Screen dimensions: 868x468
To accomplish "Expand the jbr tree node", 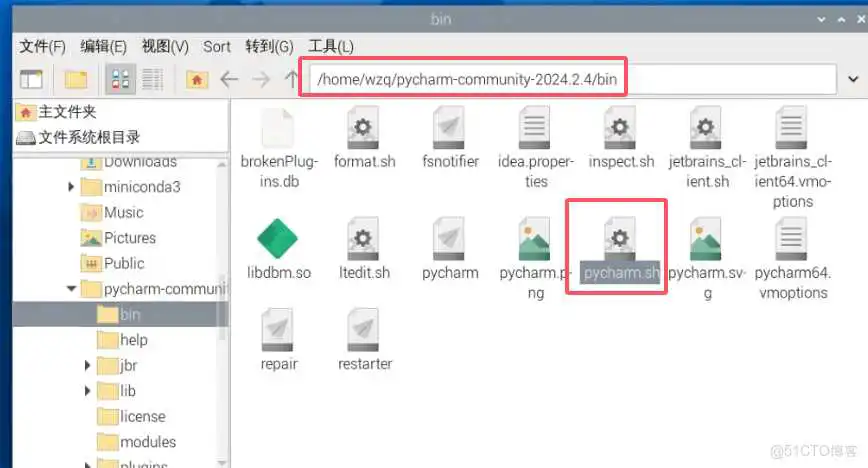I will pyautogui.click(x=87, y=366).
